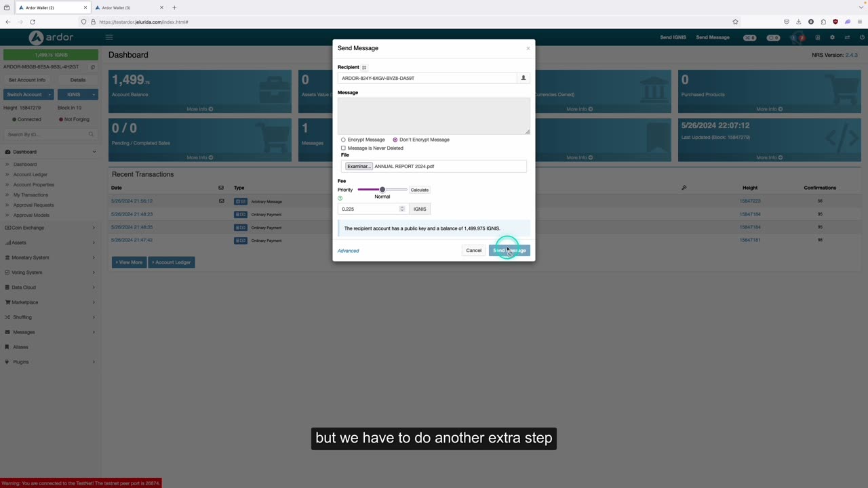This screenshot has width=868, height=488.
Task: Open Account Ledger in sidebar
Action: point(31,174)
